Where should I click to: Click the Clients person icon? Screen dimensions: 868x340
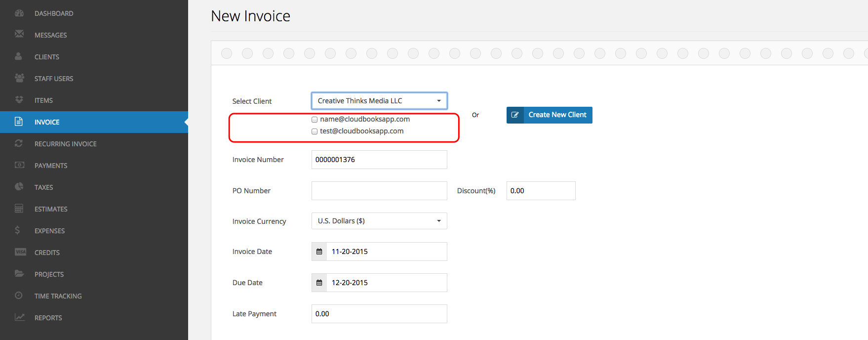click(x=18, y=56)
